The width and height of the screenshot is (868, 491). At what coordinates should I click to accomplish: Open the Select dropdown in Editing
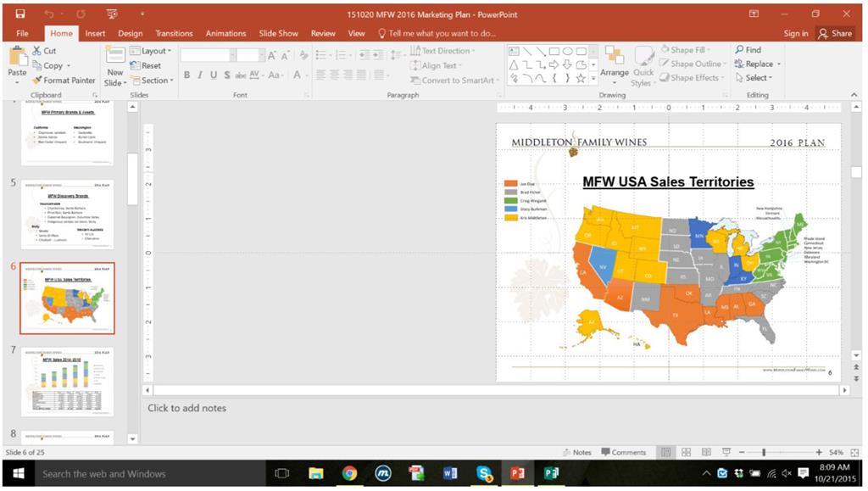[753, 78]
